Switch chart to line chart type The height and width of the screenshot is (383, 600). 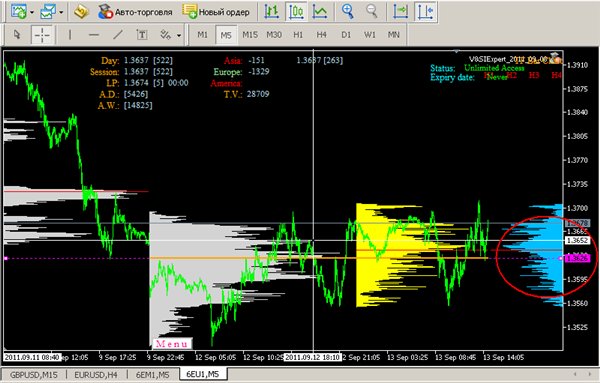[320, 11]
